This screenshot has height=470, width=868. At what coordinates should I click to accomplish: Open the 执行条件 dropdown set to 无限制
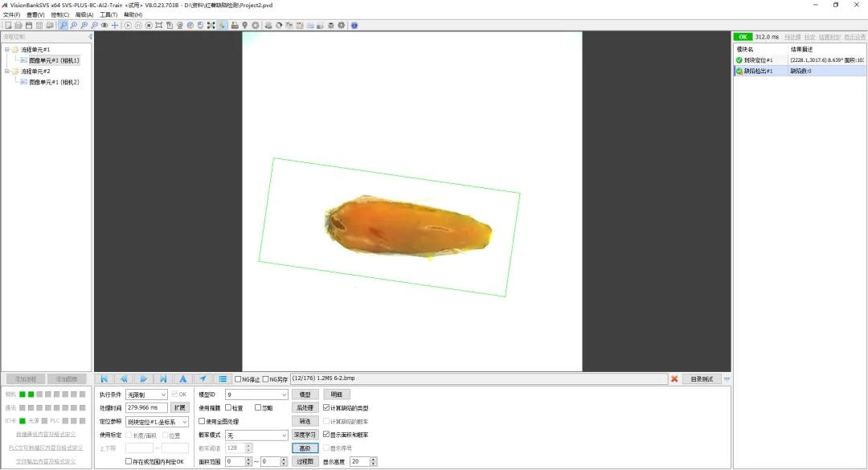pyautogui.click(x=147, y=394)
